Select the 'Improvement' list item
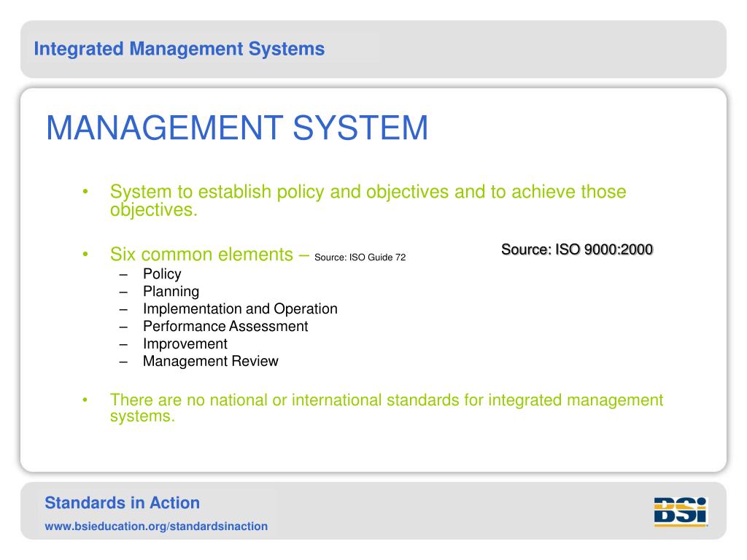The width and height of the screenshot is (747, 560). [185, 344]
